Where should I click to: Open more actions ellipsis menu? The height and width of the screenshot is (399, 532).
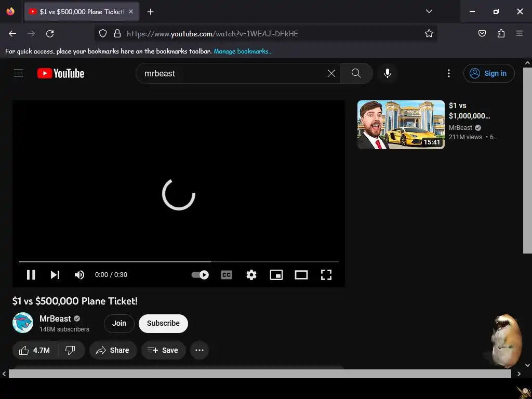pos(199,350)
